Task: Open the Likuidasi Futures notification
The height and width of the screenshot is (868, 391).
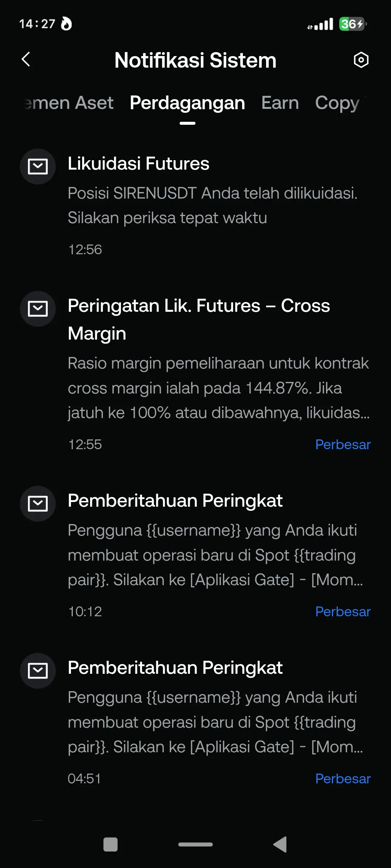Action: point(139,163)
